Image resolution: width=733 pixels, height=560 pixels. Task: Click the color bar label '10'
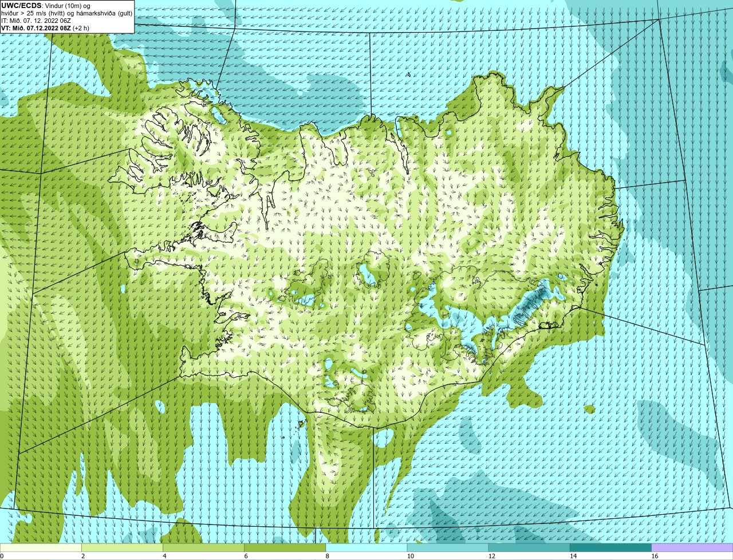click(410, 556)
